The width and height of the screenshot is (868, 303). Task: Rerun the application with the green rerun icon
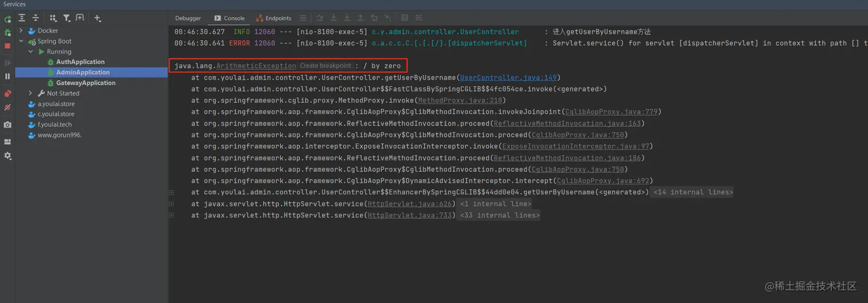(7, 20)
